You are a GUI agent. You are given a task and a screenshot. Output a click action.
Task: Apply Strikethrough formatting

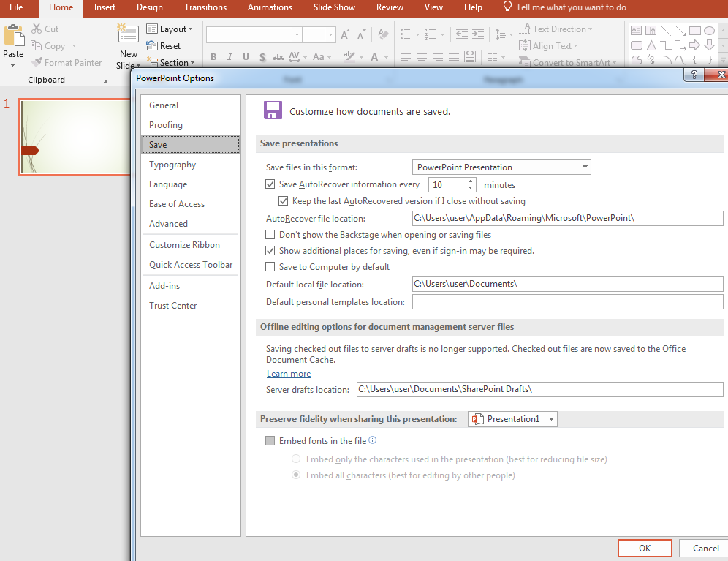[278, 57]
